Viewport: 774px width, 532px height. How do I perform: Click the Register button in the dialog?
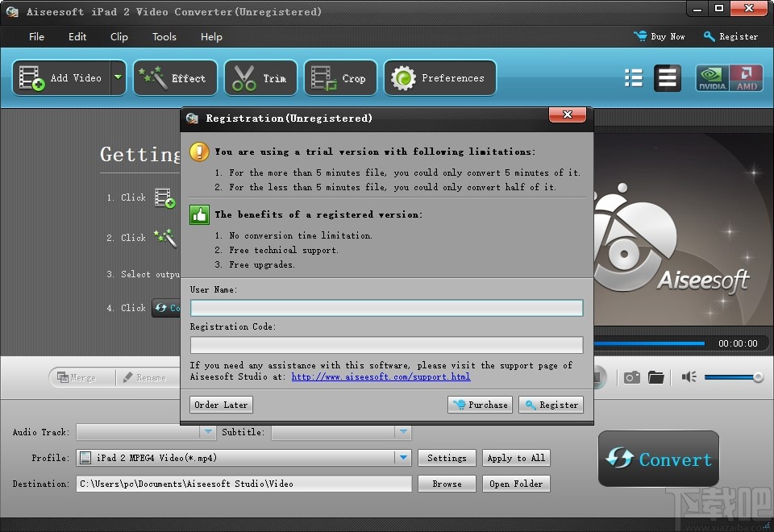pyautogui.click(x=551, y=405)
